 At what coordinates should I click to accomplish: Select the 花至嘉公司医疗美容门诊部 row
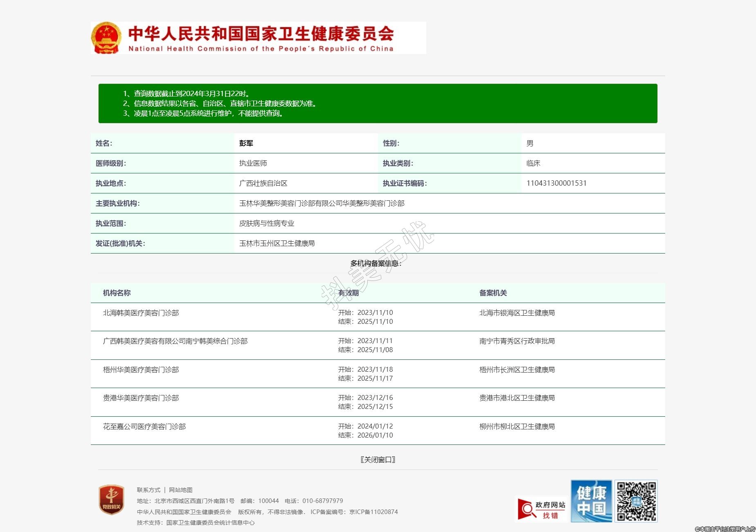(144, 426)
